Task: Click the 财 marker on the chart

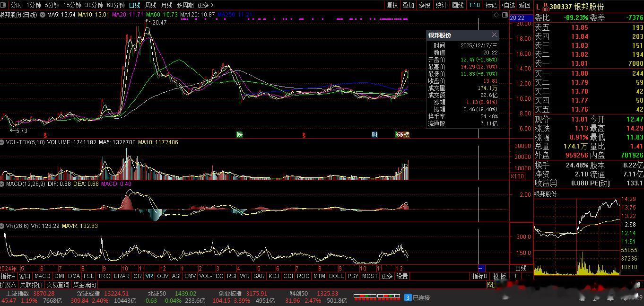Action: tap(374, 135)
